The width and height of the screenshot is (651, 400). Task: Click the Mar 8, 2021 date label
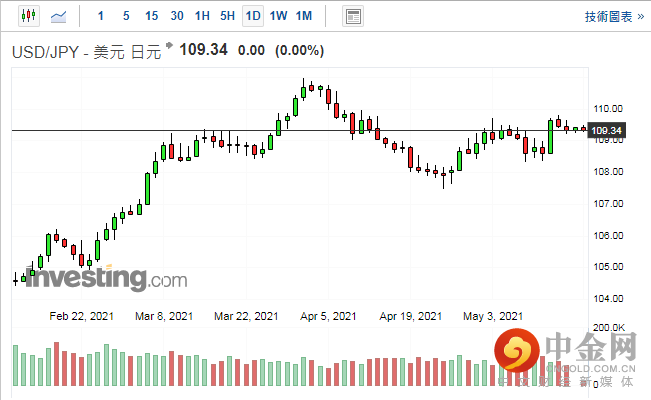coord(164,317)
